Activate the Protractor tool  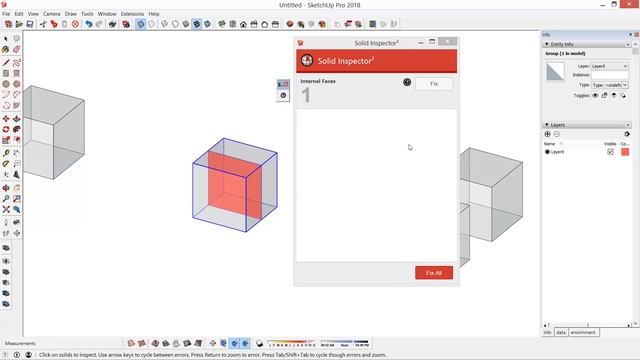[6, 164]
